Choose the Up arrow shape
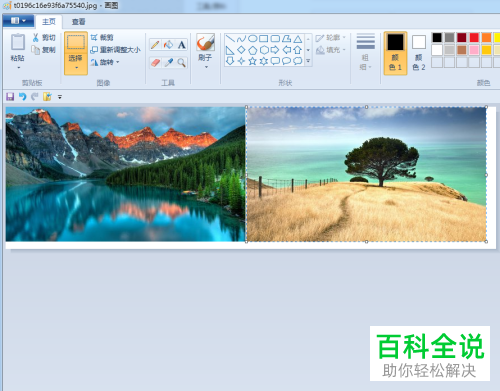500x391 pixels. tap(298, 50)
